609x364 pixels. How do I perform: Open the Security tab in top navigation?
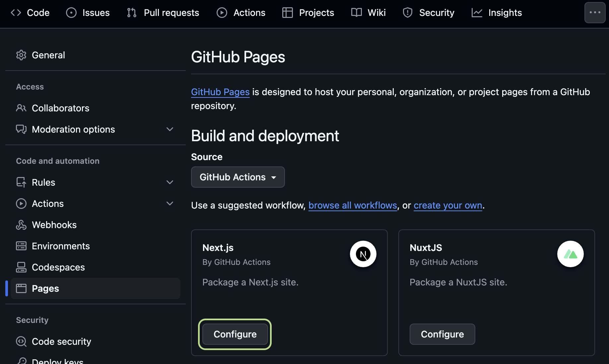428,13
